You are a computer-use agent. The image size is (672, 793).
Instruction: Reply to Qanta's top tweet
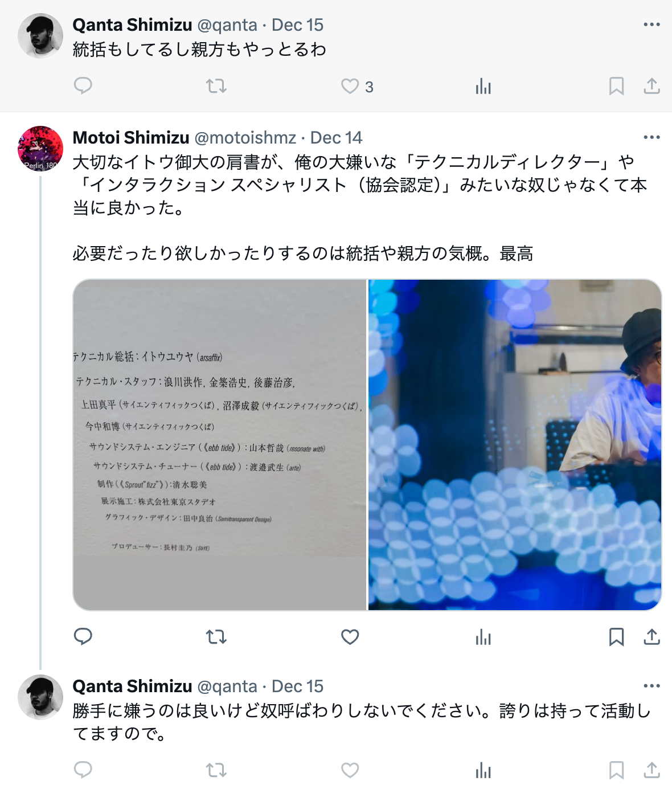coord(83,86)
